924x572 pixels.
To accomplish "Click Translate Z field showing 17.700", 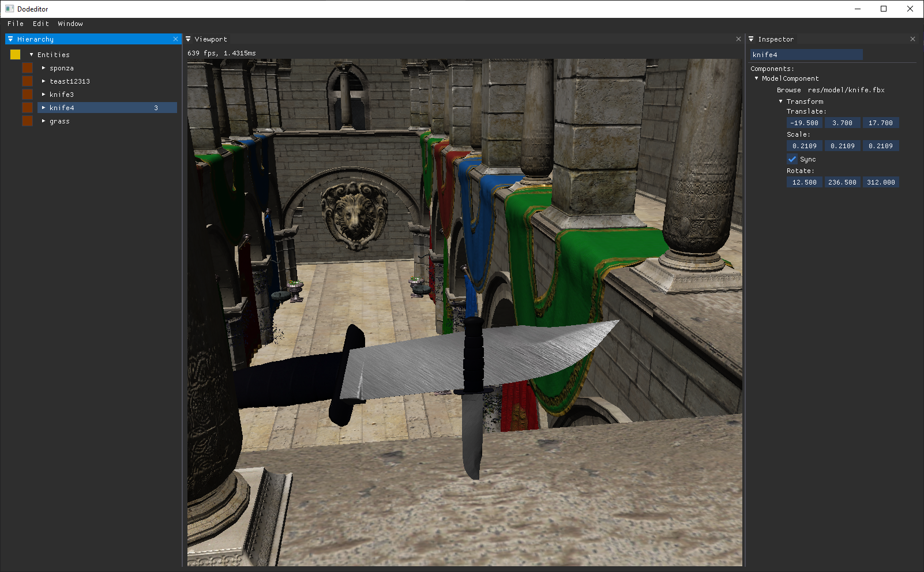I will pyautogui.click(x=881, y=123).
